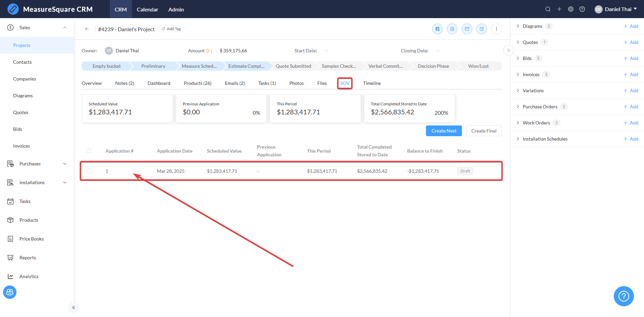
Task: Click the plus quick-create icon in top bar
Action: [559, 9]
